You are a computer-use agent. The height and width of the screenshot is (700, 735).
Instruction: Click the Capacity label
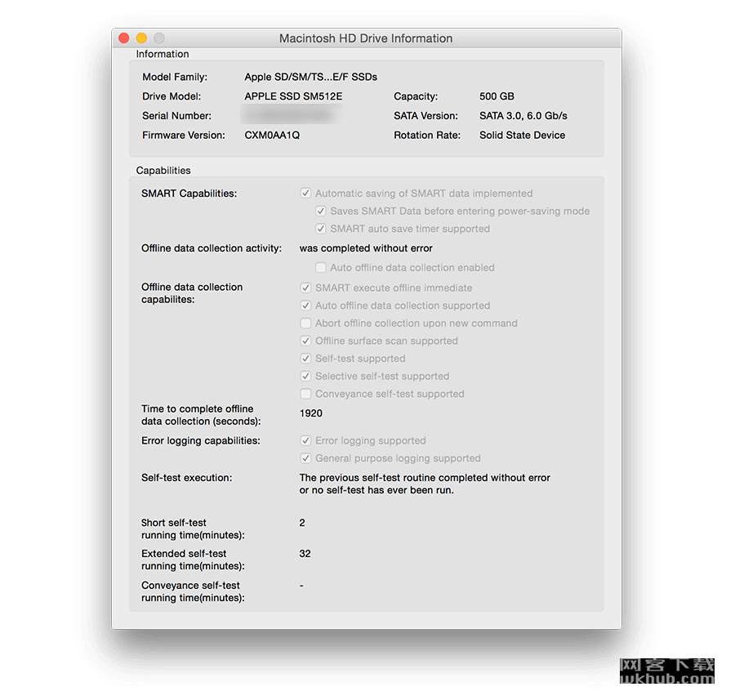click(x=416, y=96)
